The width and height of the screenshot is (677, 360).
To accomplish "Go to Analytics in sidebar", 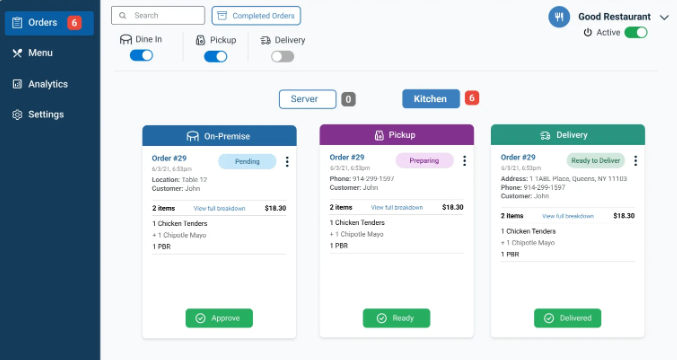I will tap(40, 84).
